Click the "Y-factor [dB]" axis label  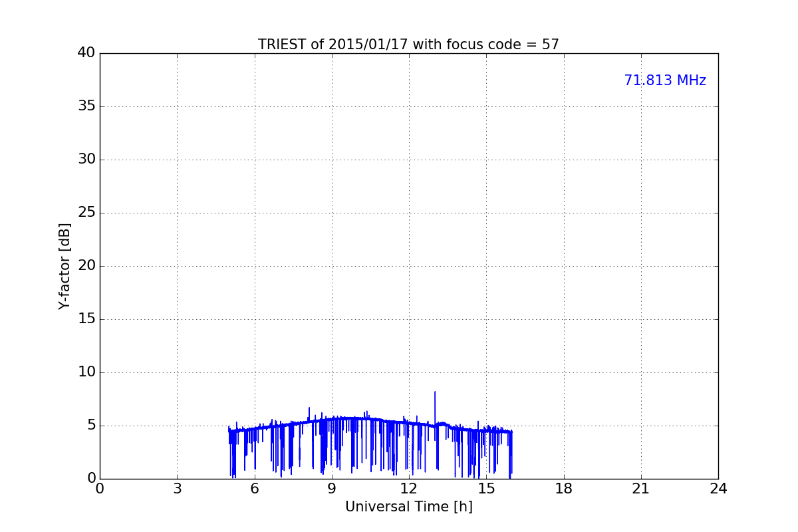point(65,266)
